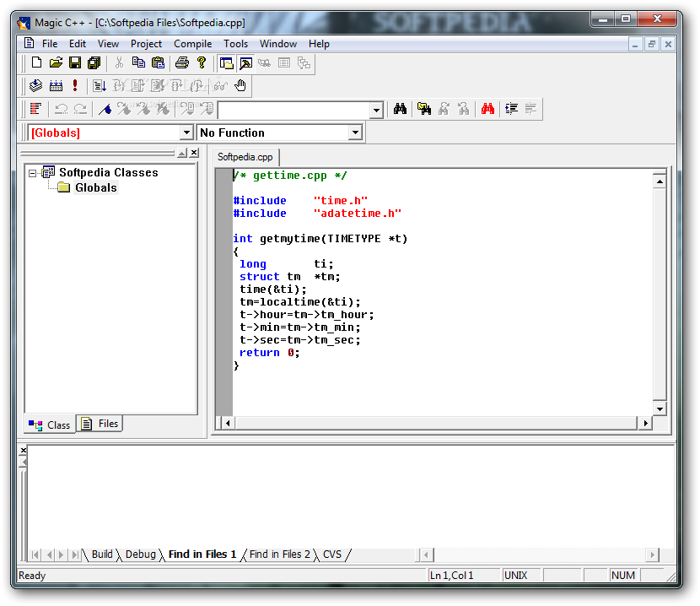Select Softpedia Classes tree item
Viewport: 700px width, 606px height.
[x=109, y=172]
